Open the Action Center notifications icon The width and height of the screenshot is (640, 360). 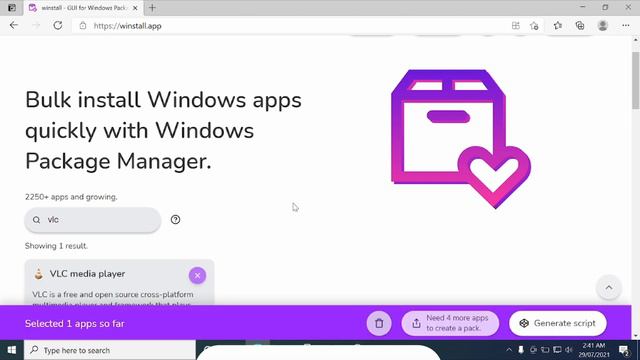(624, 350)
